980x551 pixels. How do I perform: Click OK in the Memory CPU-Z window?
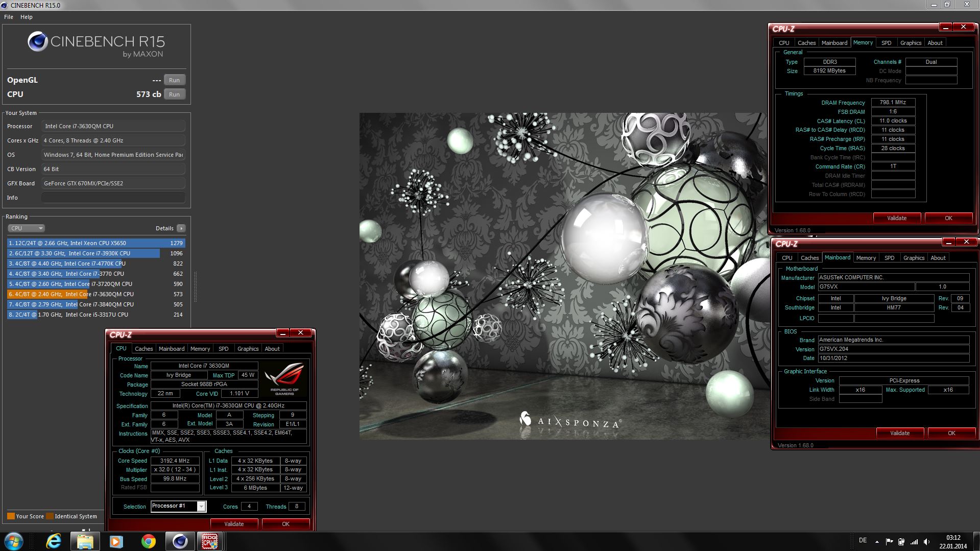(948, 218)
